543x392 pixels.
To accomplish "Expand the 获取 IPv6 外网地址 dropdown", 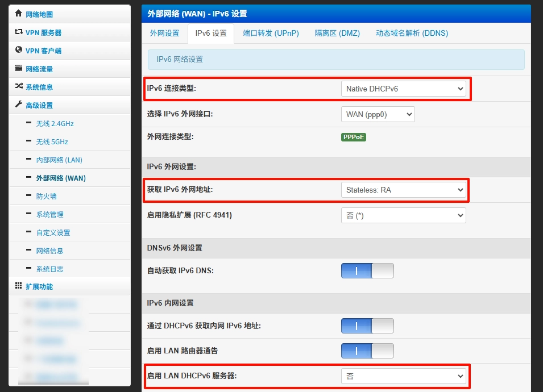I will coord(403,190).
